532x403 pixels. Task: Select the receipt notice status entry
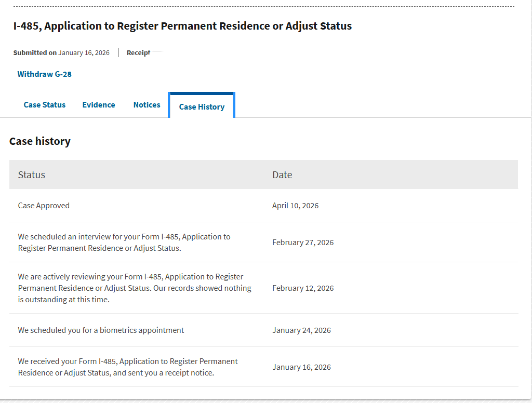[x=128, y=367]
